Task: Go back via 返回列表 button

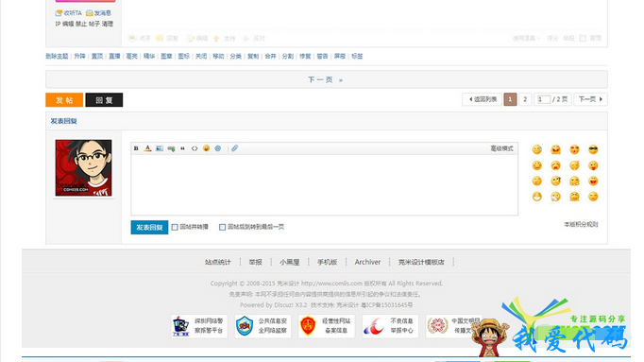Action: [483, 99]
